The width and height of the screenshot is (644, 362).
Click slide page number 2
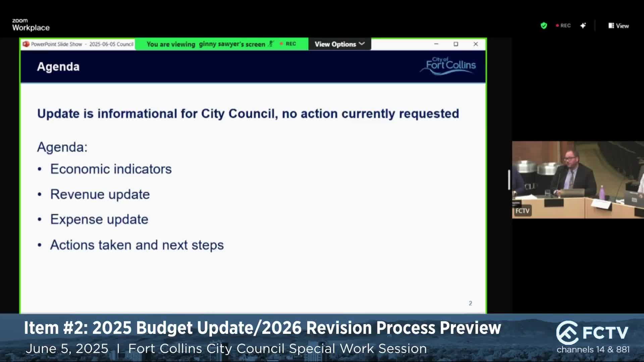(x=470, y=303)
